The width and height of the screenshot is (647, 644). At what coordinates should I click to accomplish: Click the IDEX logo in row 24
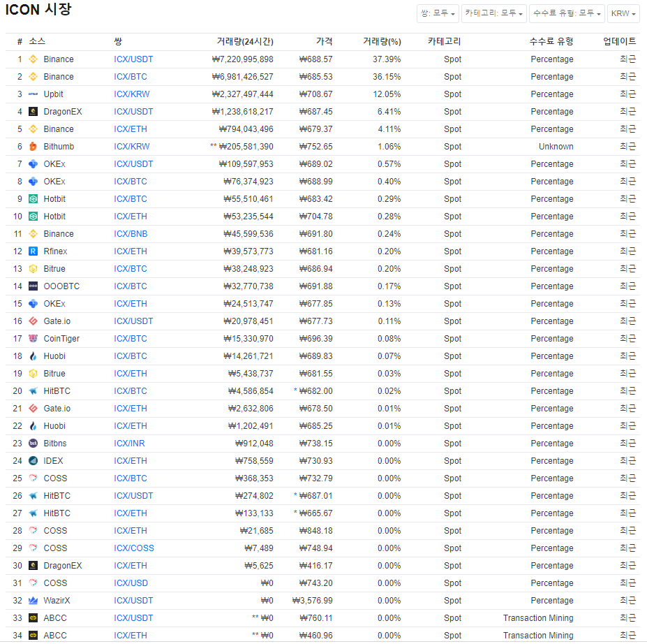click(x=33, y=461)
